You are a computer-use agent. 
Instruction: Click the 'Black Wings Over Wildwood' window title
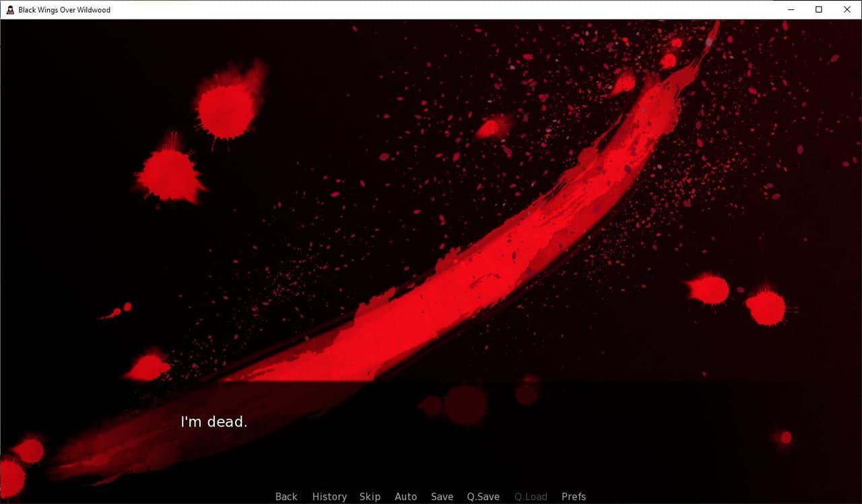coord(65,10)
